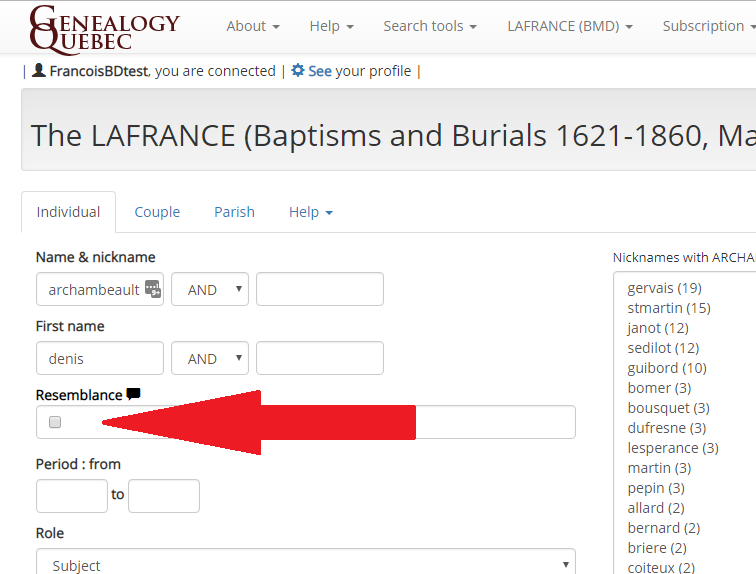The width and height of the screenshot is (756, 574).
Task: Select the stmartin (15) nickname
Action: point(669,308)
